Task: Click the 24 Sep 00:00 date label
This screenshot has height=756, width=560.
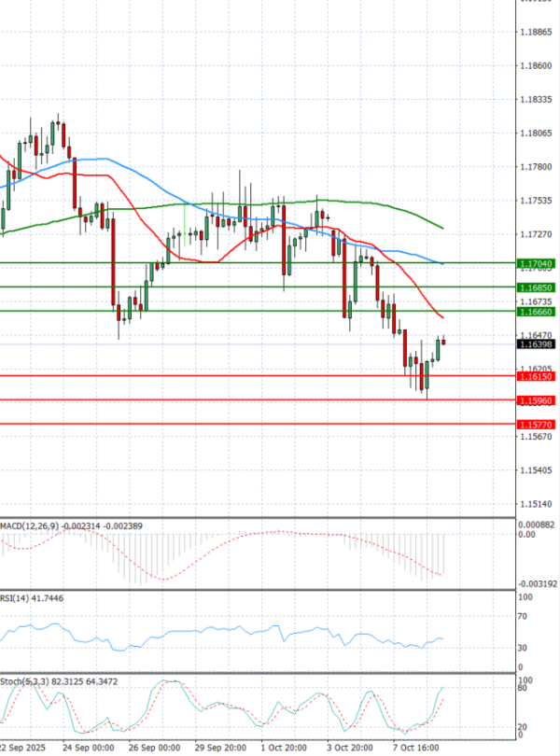Action: 88,748
